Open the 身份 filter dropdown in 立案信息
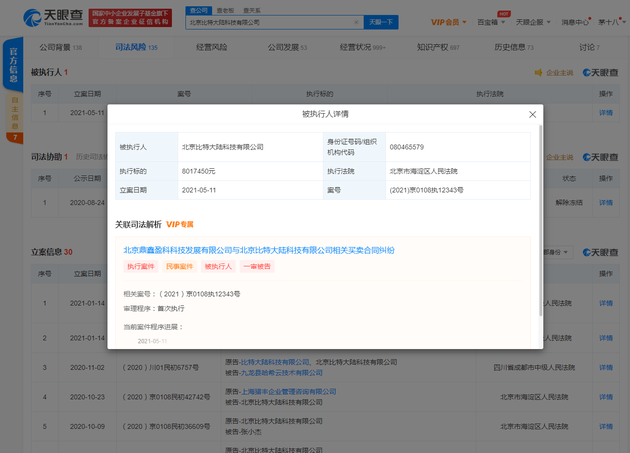Viewport: 630px width, 453px height. click(x=556, y=252)
